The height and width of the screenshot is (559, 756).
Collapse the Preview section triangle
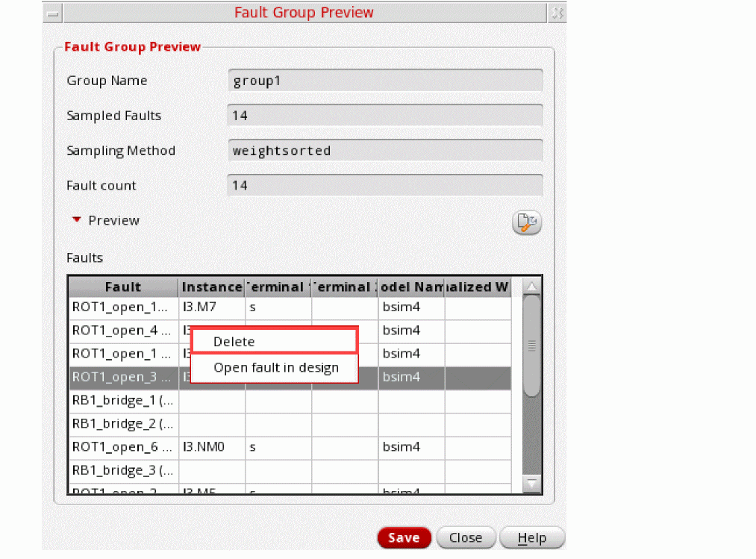(x=76, y=220)
